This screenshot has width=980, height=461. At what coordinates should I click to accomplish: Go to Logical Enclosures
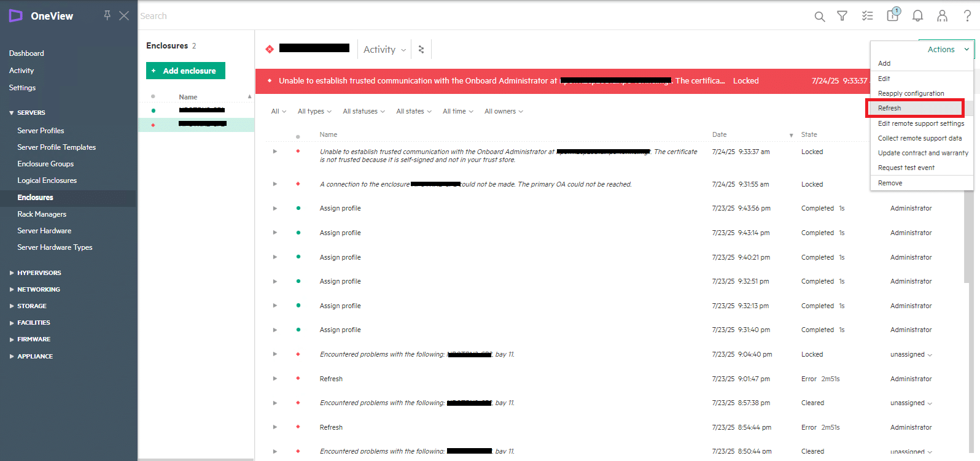point(47,180)
